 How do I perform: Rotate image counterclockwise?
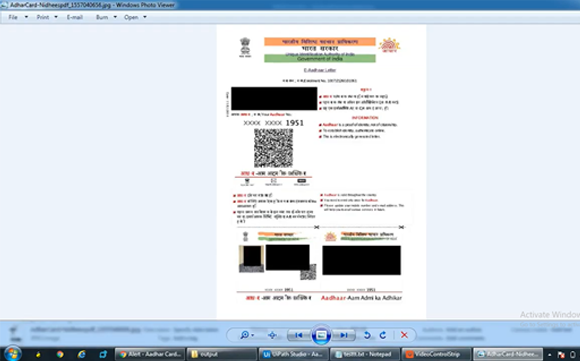point(367,335)
